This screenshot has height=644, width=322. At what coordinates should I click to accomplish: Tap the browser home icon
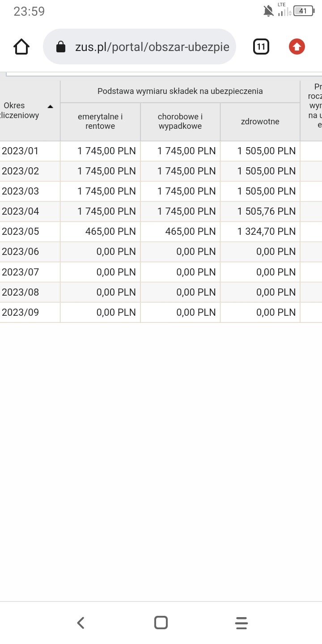(21, 47)
